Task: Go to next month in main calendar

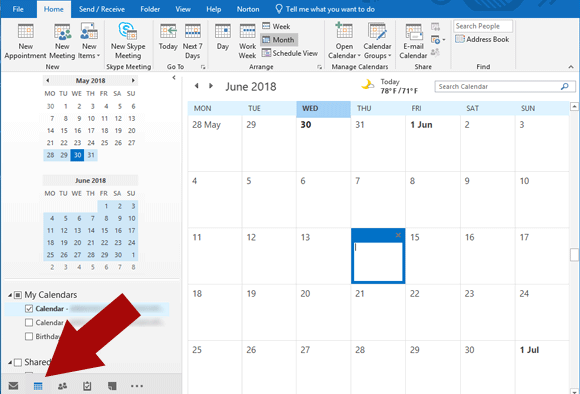Action: (211, 86)
